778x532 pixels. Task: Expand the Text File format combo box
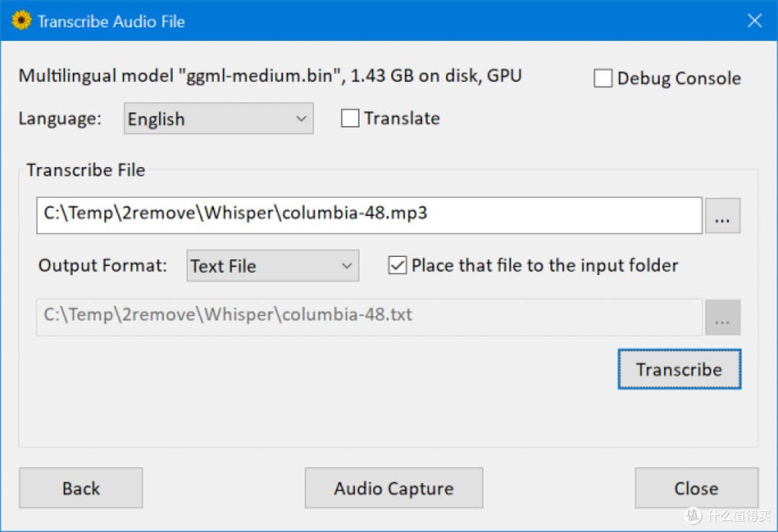tap(272, 266)
